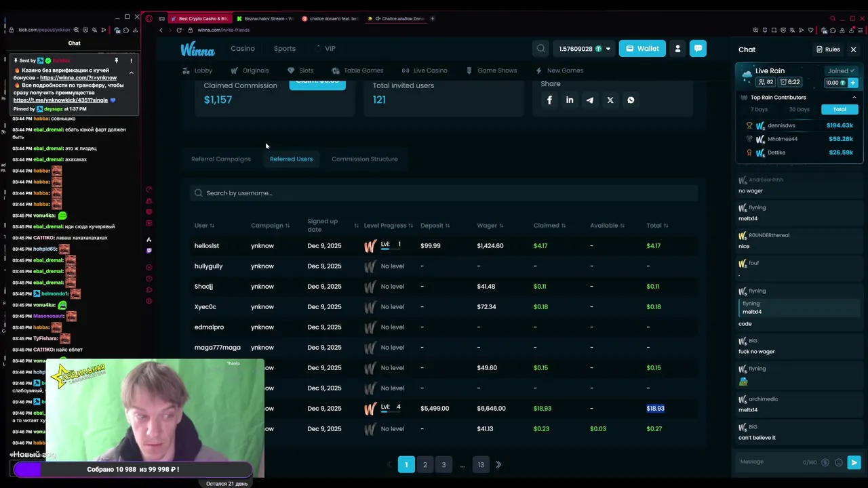
Task: Click the Wallet button
Action: click(x=642, y=49)
